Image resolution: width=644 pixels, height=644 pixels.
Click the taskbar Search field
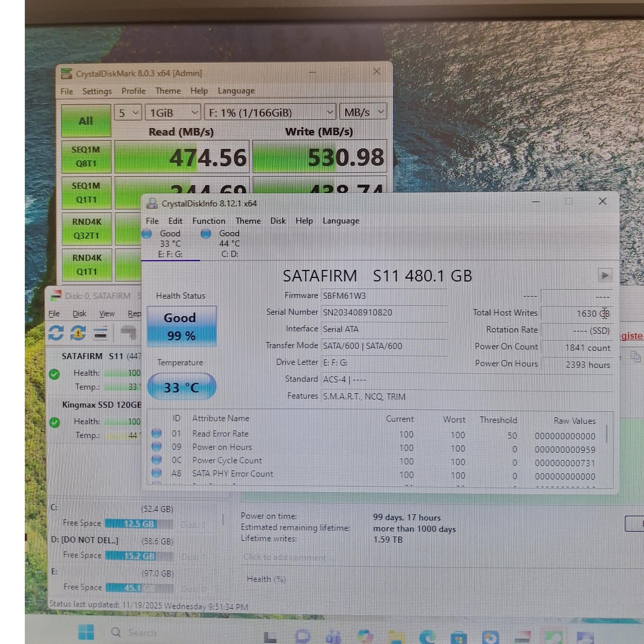point(142,633)
